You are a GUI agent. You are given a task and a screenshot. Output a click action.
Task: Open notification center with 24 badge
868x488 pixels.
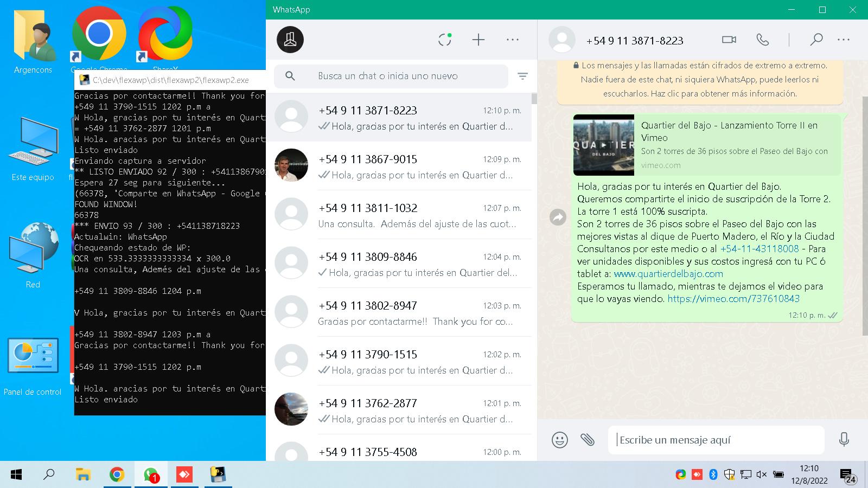[847, 476]
